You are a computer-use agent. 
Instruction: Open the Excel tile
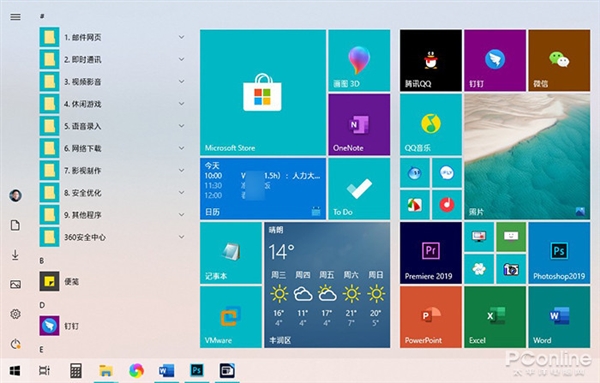click(495, 317)
